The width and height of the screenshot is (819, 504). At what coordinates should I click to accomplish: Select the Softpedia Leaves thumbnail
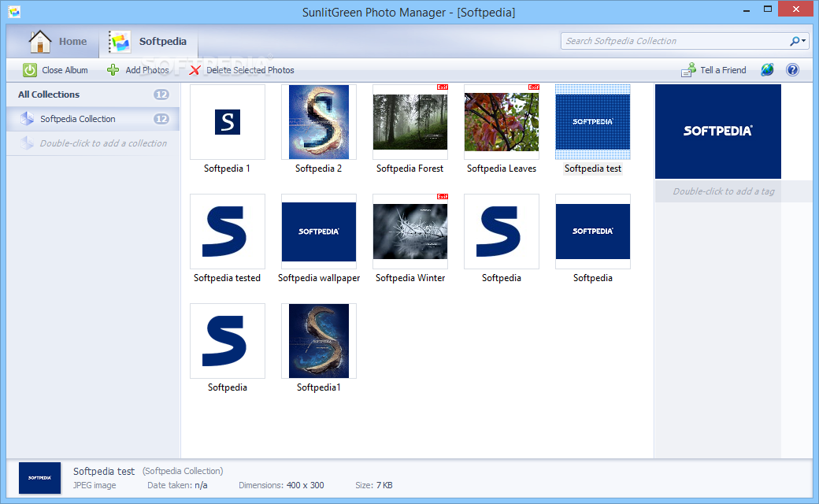tap(502, 122)
